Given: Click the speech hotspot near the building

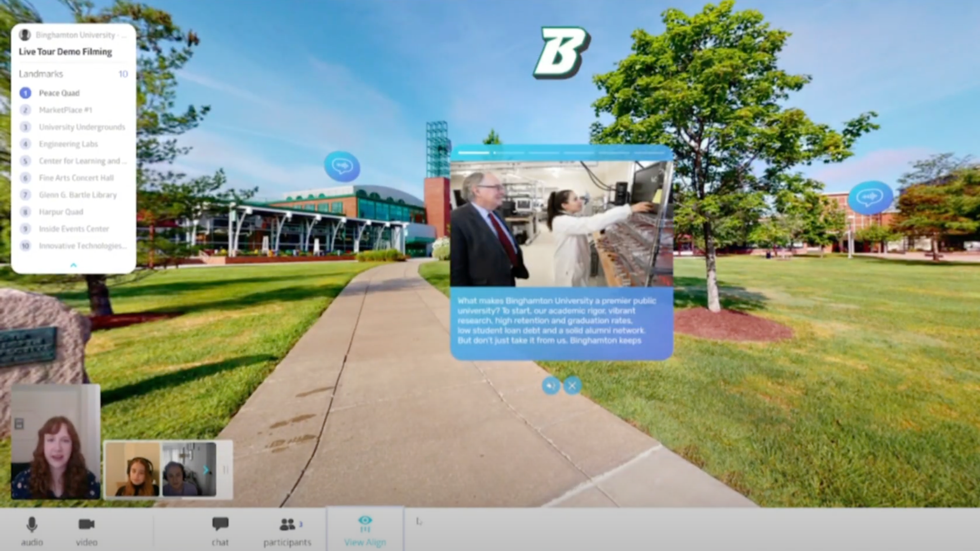Looking at the screenshot, I should click(x=342, y=166).
